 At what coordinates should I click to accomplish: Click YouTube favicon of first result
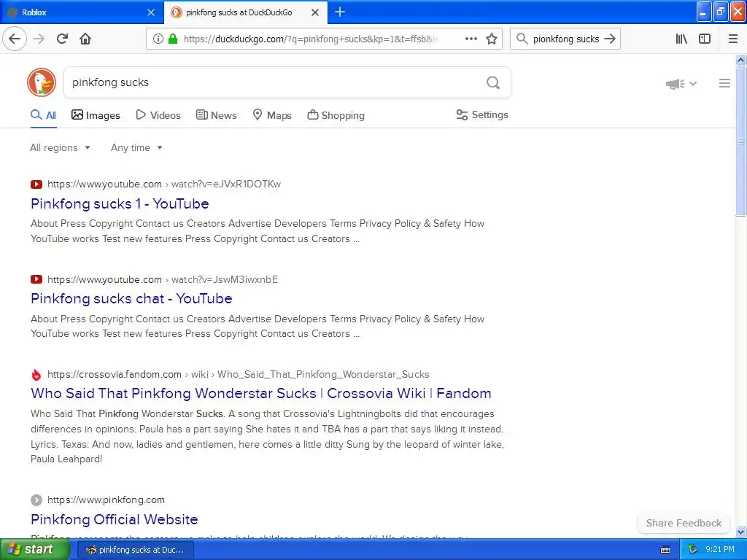36,184
